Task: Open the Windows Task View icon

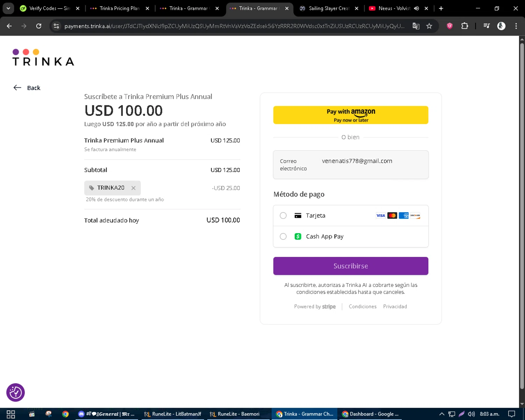Action: 11,414
